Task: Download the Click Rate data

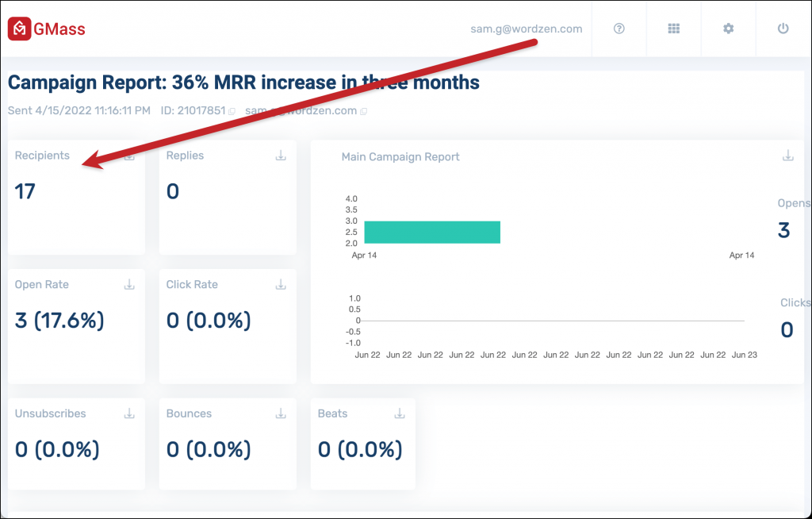Action: [x=280, y=284]
